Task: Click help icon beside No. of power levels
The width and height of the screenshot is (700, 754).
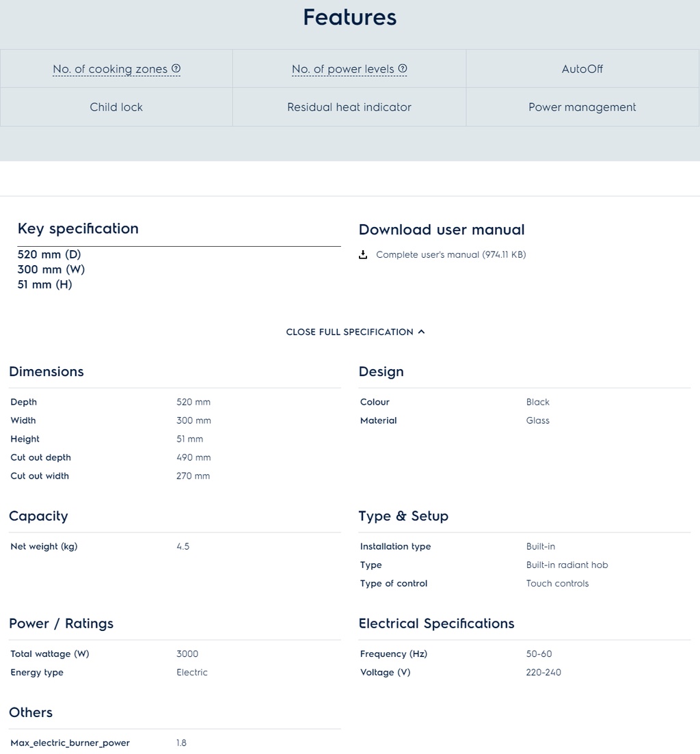Action: 403,68
